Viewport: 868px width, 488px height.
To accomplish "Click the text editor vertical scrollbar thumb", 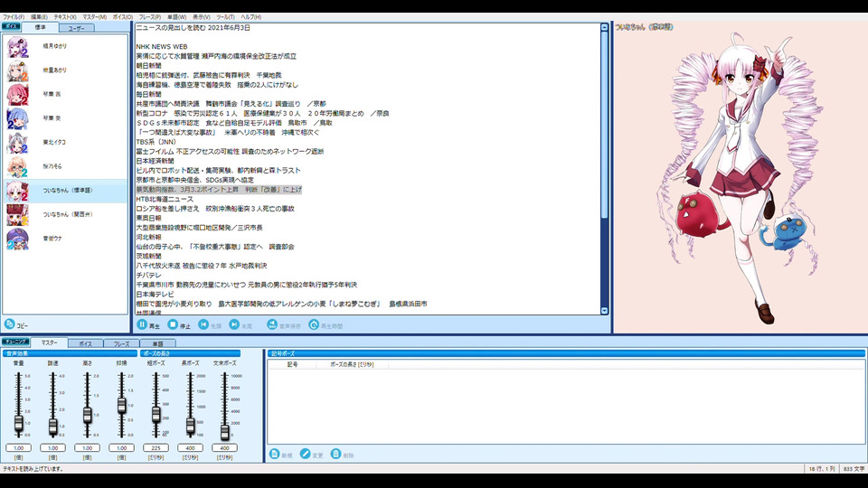I will [604, 125].
